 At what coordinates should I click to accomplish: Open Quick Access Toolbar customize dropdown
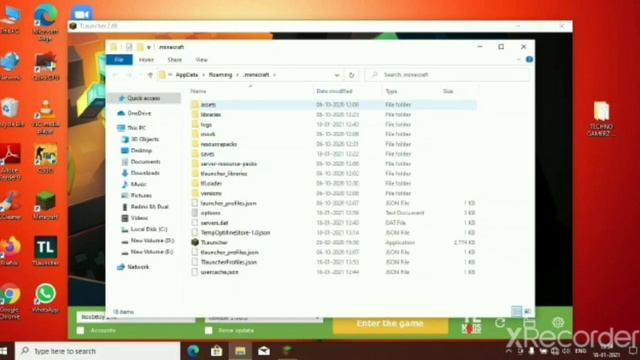click(x=149, y=47)
